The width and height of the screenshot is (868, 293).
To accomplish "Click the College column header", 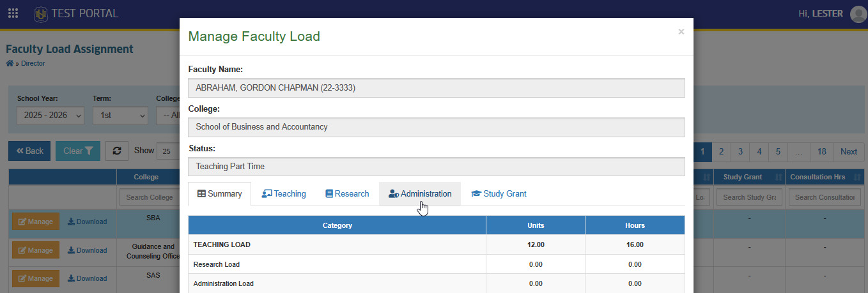I will point(146,177).
